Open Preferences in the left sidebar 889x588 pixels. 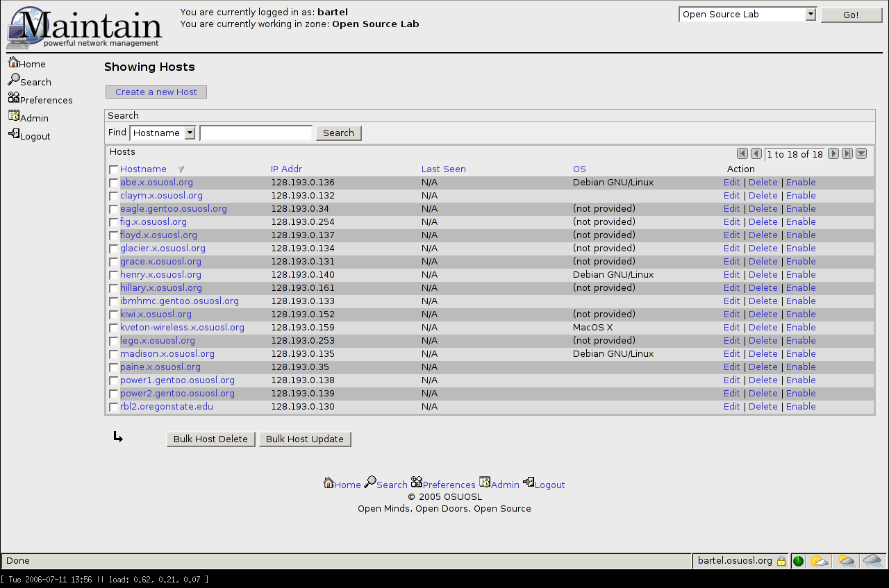pos(40,100)
